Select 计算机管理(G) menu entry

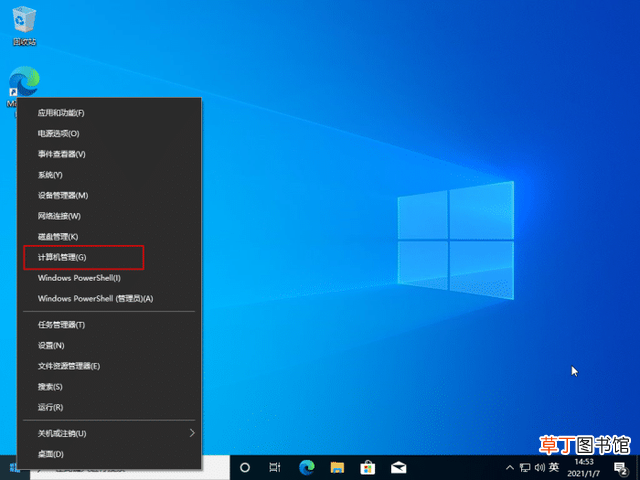coord(109,257)
